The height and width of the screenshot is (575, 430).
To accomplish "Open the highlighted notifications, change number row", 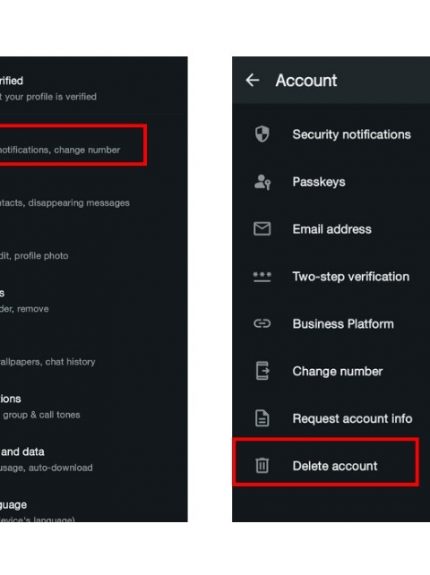I will [x=73, y=145].
